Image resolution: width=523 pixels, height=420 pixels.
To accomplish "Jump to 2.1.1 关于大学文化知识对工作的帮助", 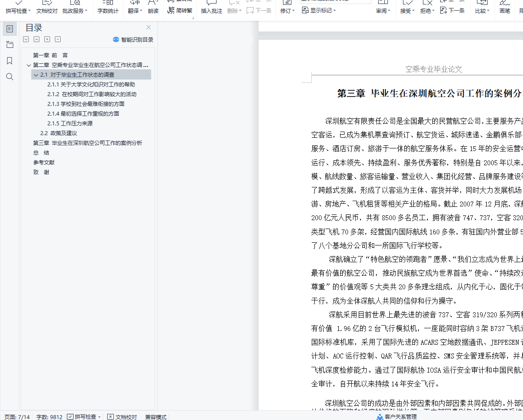I will pos(91,85).
